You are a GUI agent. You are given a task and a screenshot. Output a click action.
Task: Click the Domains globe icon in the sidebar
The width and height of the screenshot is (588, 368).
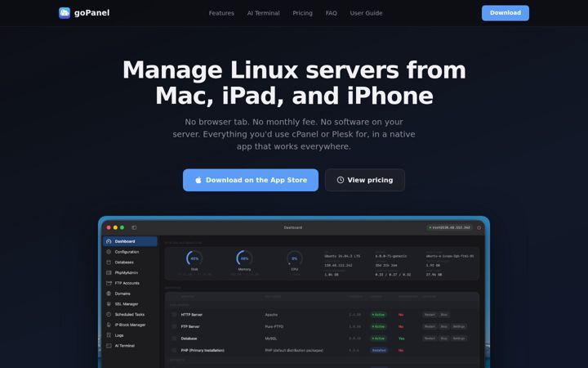(x=109, y=294)
